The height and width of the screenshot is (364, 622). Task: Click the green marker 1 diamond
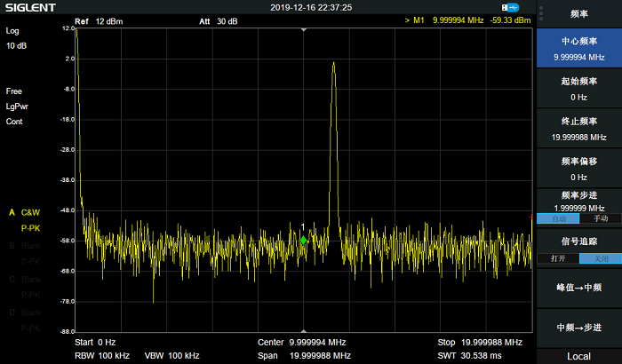304,241
